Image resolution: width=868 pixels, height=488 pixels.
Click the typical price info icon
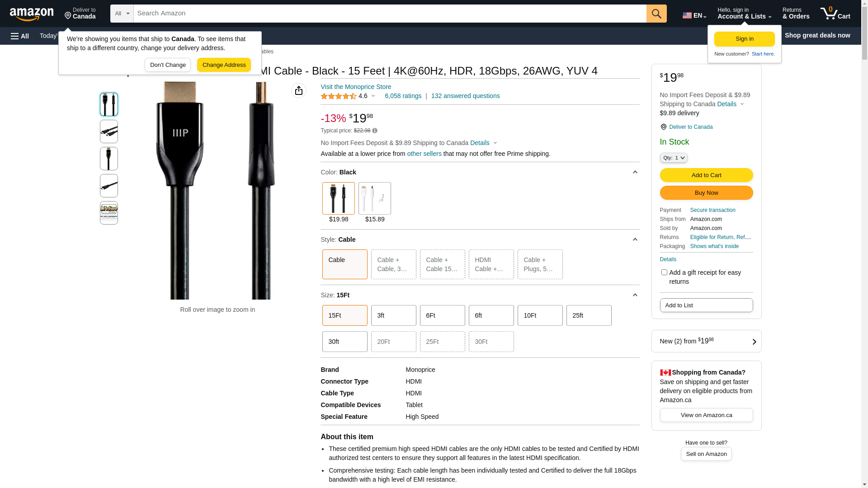click(375, 131)
